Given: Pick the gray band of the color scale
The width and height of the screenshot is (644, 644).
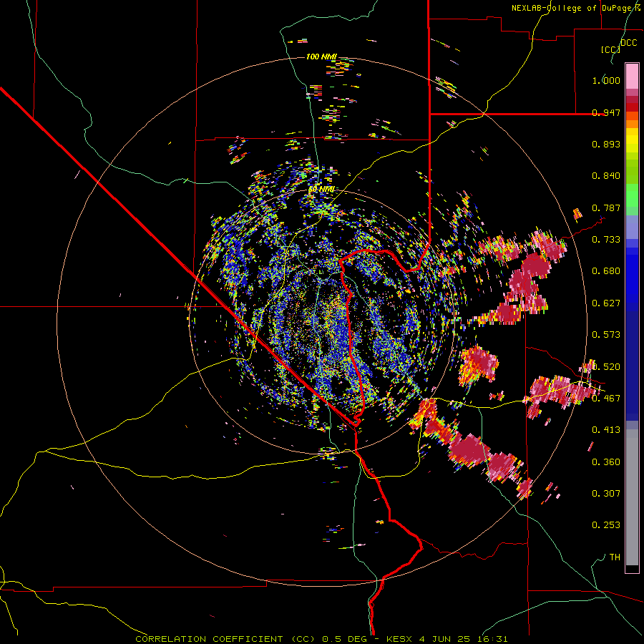Looking at the screenshot, I should click(x=632, y=497).
